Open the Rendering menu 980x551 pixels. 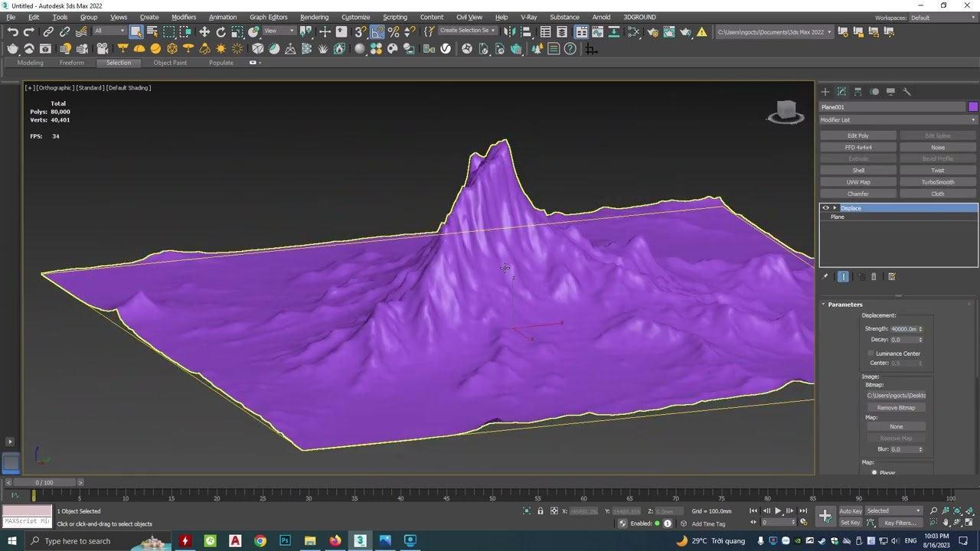[x=314, y=17]
